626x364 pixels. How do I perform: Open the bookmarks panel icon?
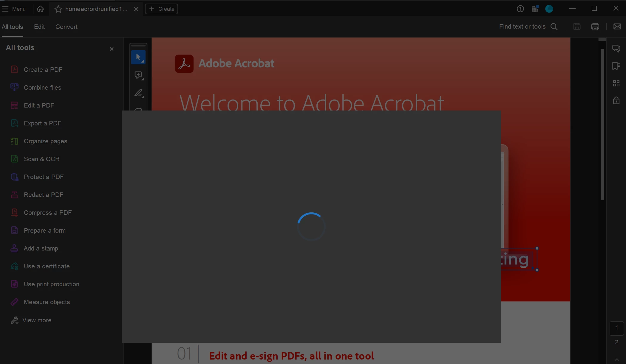[x=616, y=66]
